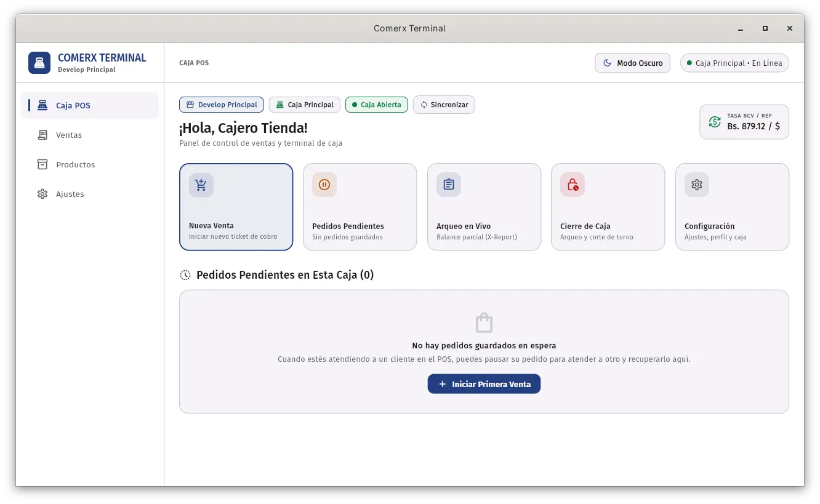820x504 pixels.
Task: Open the Pedidos Pendientes card
Action: click(x=360, y=207)
